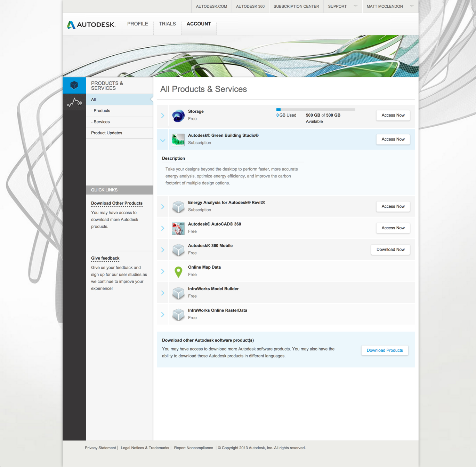The image size is (476, 467).
Task: Click the Storage swirl icon
Action: [x=178, y=116]
